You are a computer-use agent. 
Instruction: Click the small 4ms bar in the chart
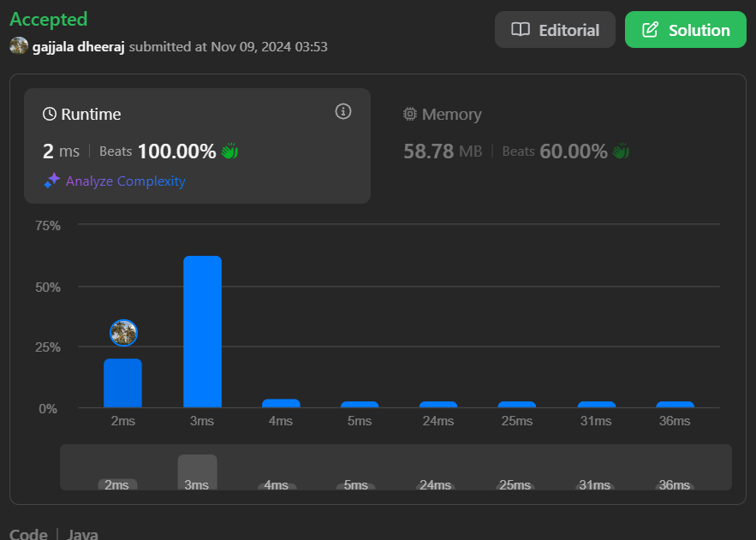tap(281, 402)
